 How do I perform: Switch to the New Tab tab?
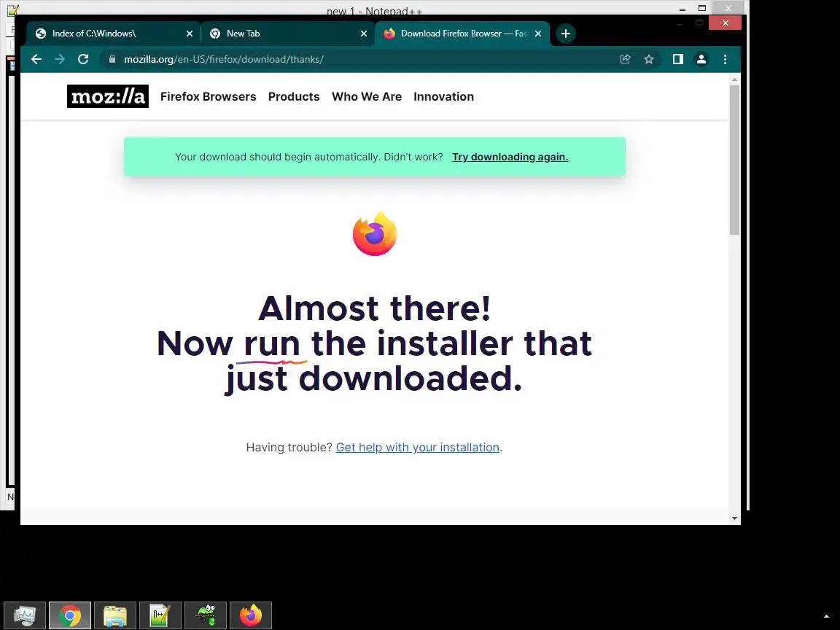point(287,34)
